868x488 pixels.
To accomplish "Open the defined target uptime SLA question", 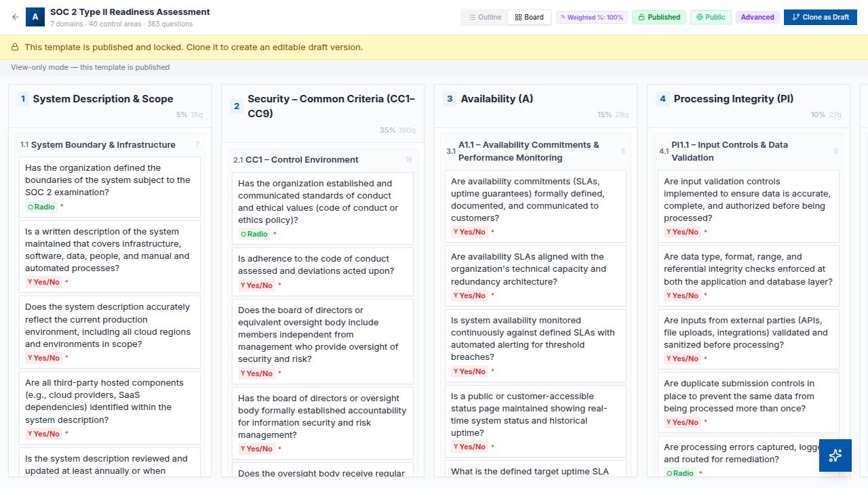I will click(x=536, y=469).
